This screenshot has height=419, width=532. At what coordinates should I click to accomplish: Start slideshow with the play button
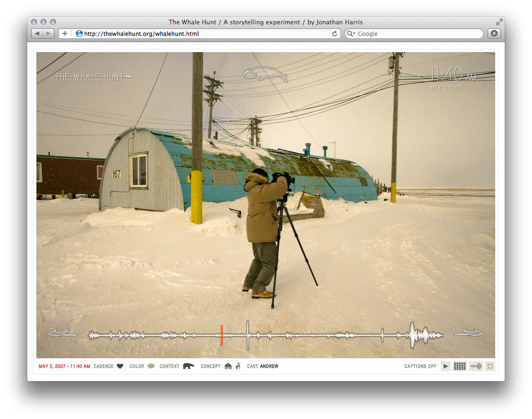445,366
